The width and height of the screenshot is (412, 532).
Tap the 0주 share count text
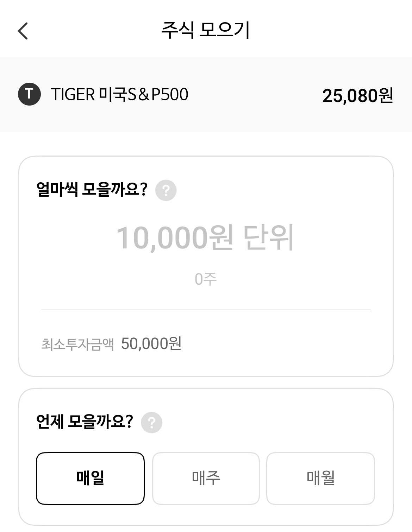click(206, 279)
